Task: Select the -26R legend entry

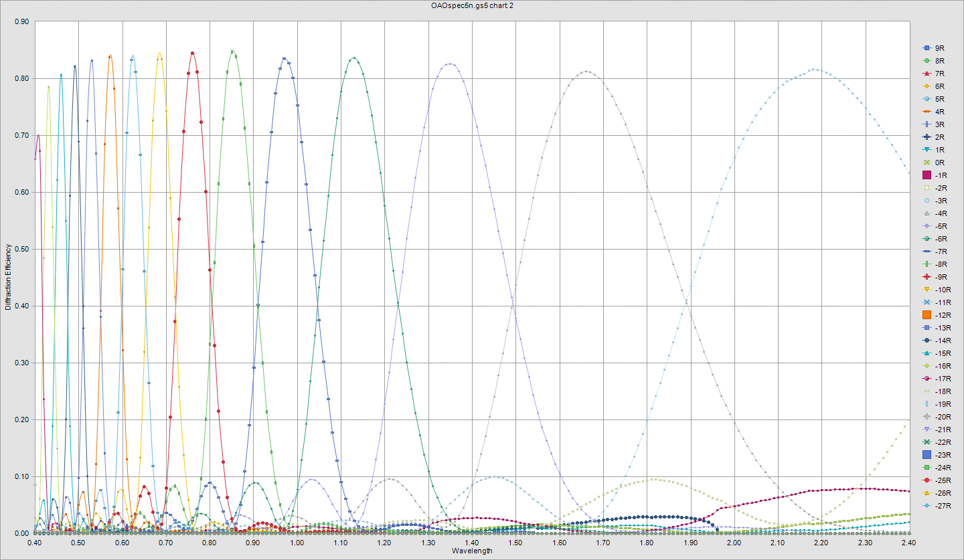Action: point(937,493)
